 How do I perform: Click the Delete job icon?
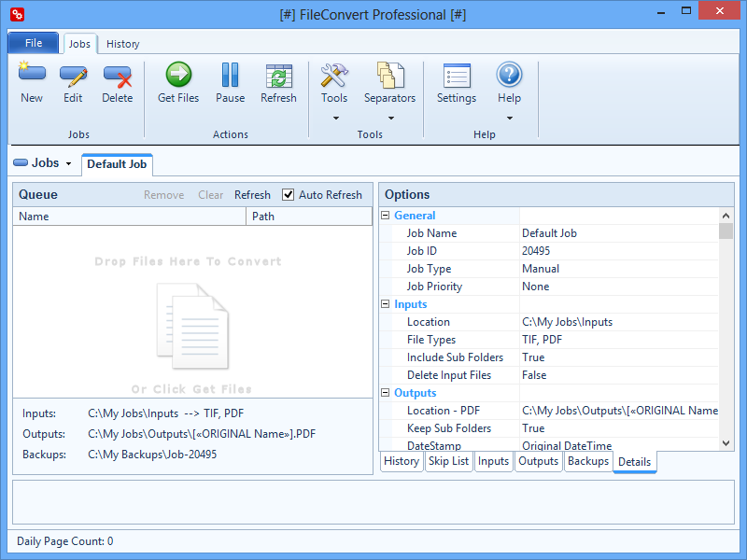pos(118,77)
